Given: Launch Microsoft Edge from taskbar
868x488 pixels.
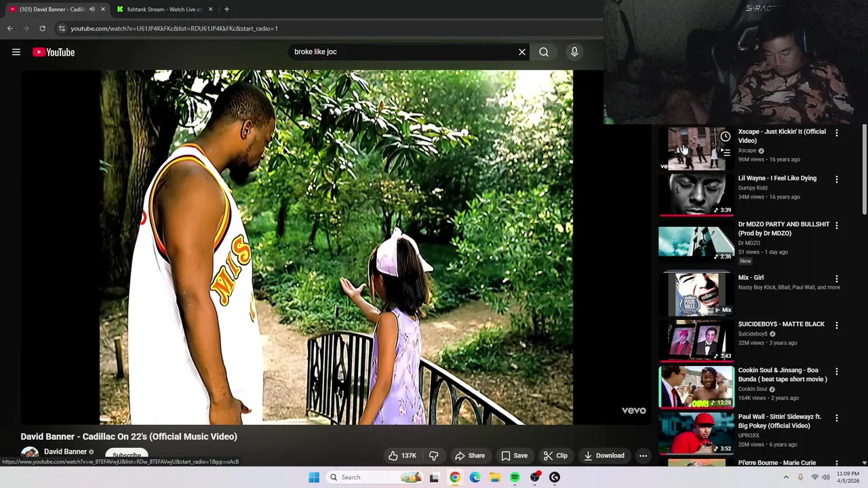Looking at the screenshot, I should 475,477.
